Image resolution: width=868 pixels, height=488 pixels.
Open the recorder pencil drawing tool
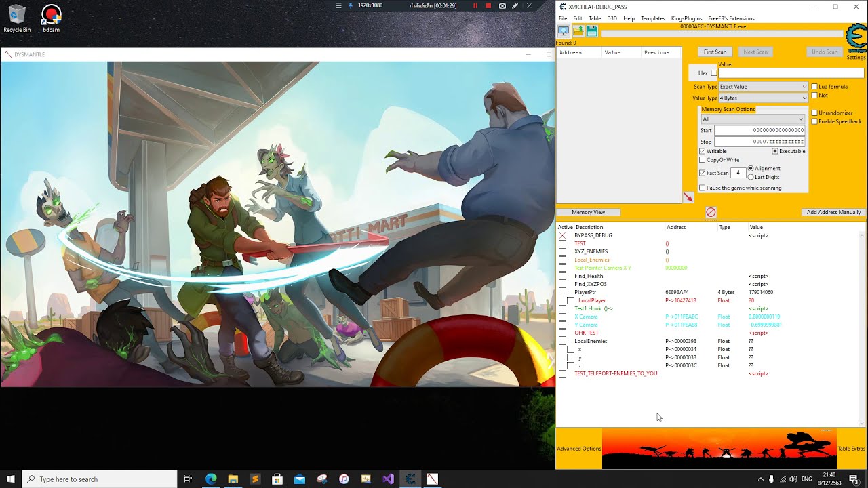[515, 5]
